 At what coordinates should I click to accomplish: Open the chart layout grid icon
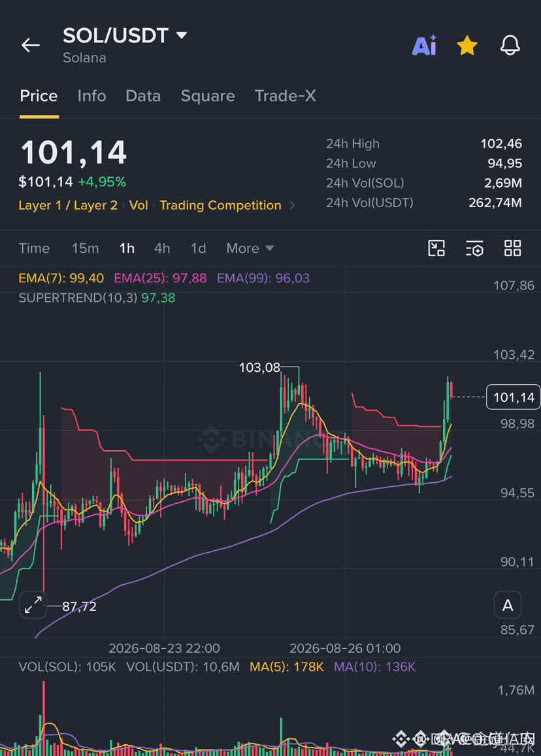point(512,248)
